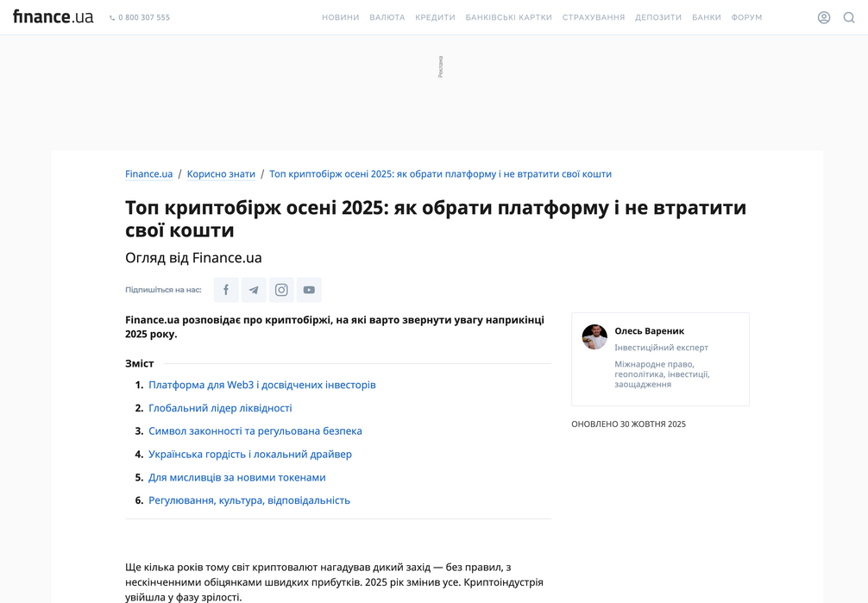
Task: Click the Реклама ad label
Action: coord(441,66)
